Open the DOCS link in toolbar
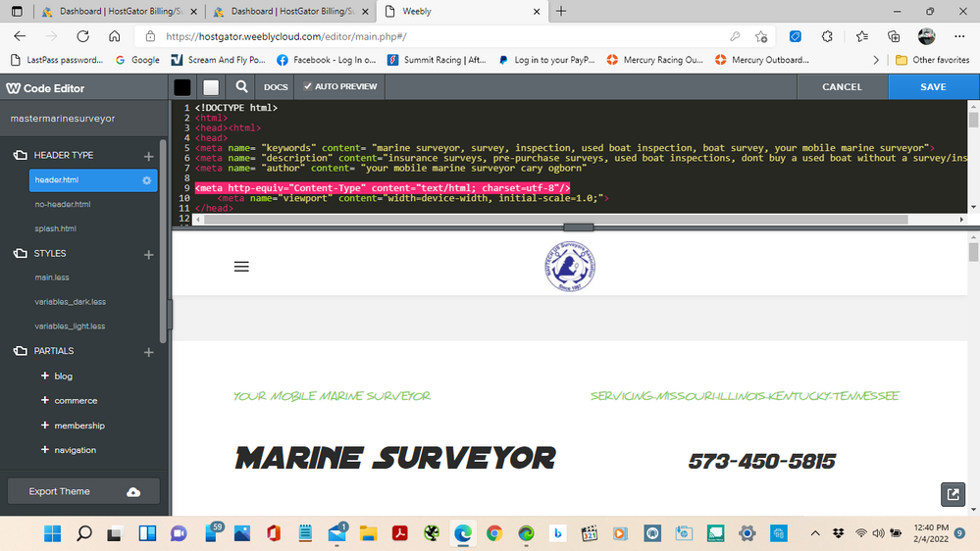The image size is (980, 551). pos(276,87)
